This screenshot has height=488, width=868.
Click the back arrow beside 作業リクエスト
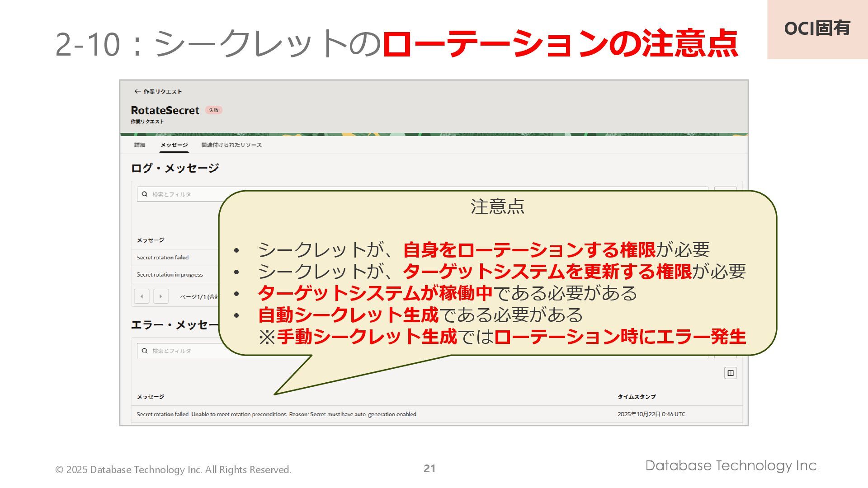point(137,91)
